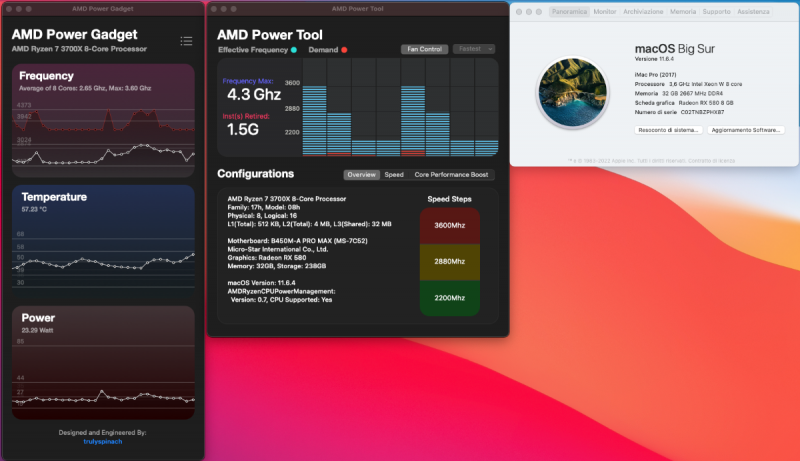Screen dimensions: 800x461
Task: Click the Temperature graph card
Action: (103, 241)
